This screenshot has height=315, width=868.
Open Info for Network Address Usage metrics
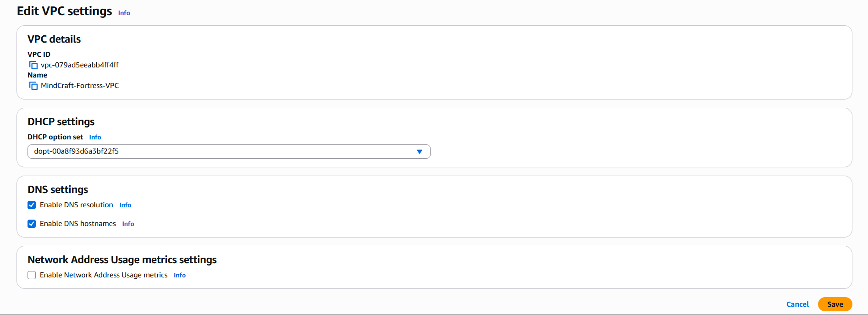coord(180,275)
